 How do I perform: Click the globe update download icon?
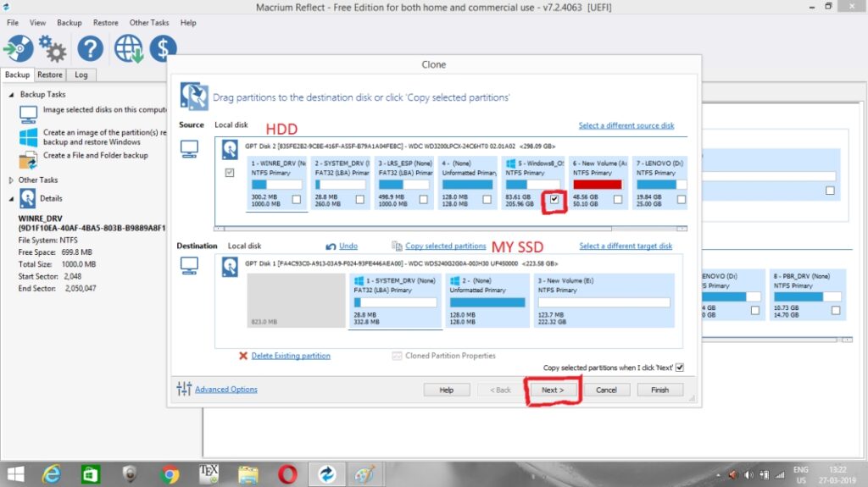pos(129,49)
